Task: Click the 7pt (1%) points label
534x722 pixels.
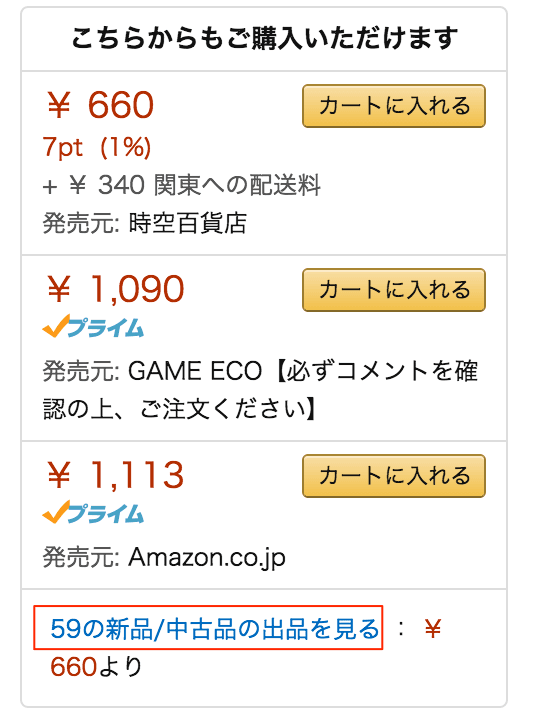Action: [x=97, y=147]
